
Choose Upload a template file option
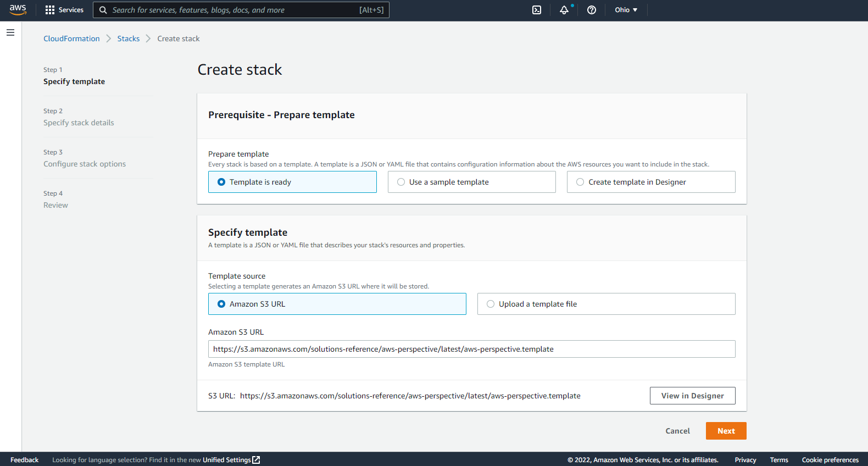click(607, 304)
